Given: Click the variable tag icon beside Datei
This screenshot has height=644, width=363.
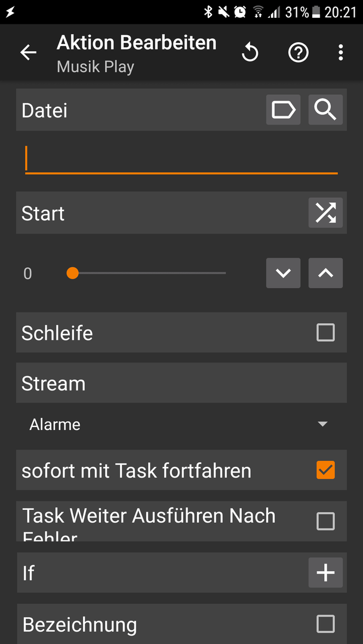Looking at the screenshot, I should [x=283, y=110].
